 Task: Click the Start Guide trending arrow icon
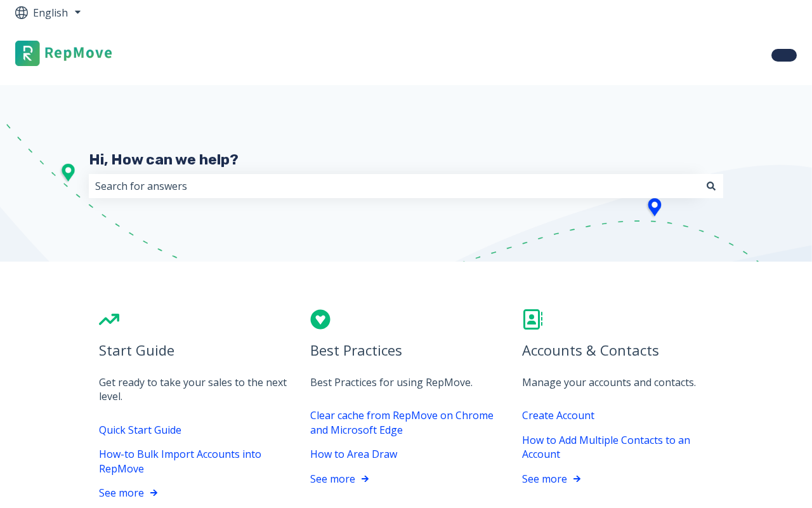[109, 319]
